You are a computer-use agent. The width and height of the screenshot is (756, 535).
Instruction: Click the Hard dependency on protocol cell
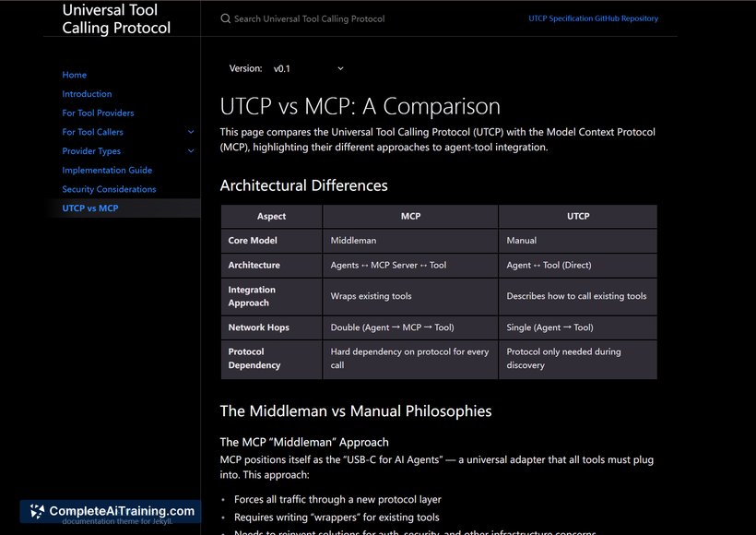pyautogui.click(x=410, y=359)
